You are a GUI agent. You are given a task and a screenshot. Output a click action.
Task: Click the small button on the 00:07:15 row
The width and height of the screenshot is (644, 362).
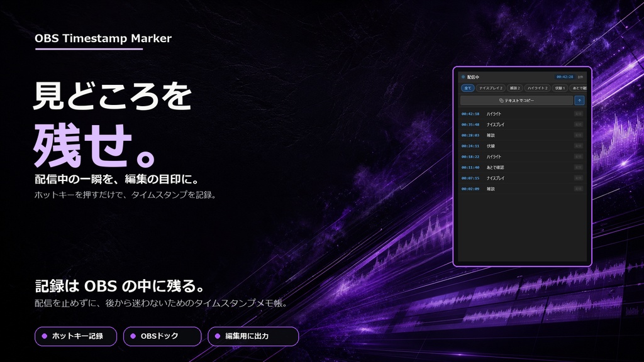579,178
